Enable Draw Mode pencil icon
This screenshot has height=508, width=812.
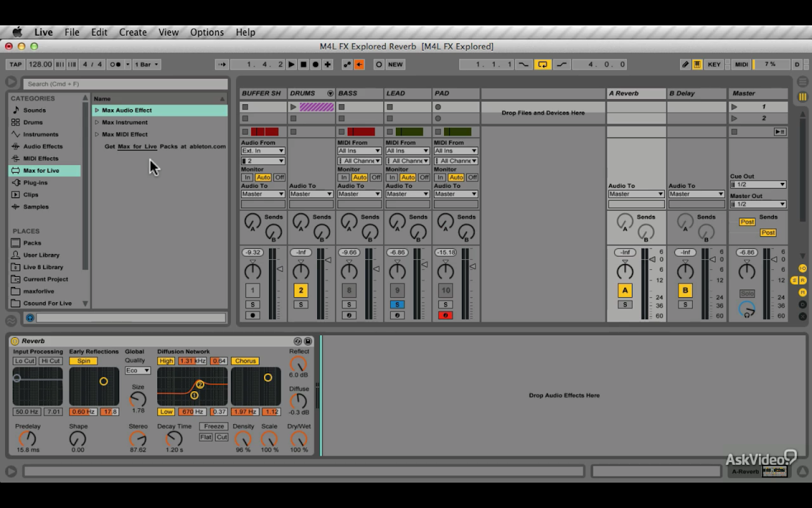(685, 64)
